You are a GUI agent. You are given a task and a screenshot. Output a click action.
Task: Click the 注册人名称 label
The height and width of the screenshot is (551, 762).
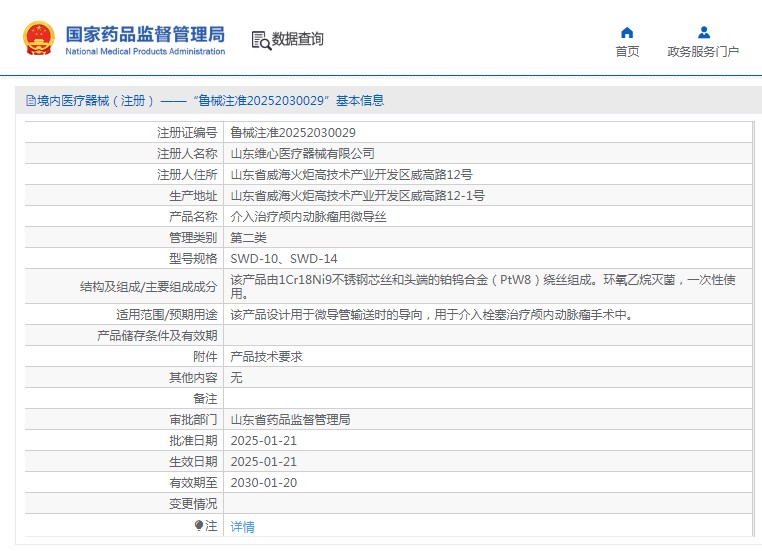click(187, 154)
